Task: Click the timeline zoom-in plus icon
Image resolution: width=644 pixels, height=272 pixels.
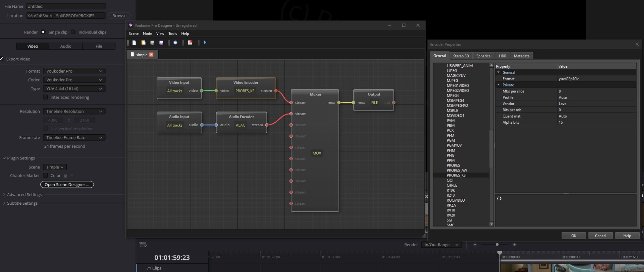Action: pyautogui.click(x=515, y=245)
